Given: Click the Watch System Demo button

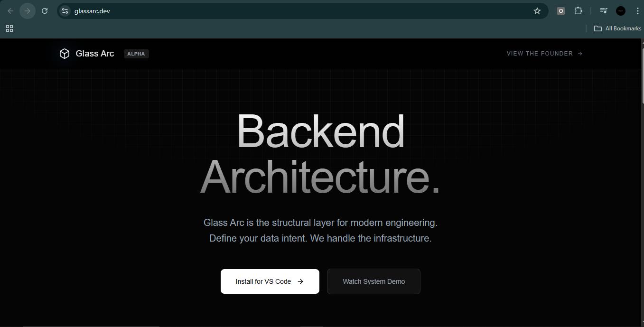Looking at the screenshot, I should [x=373, y=281].
